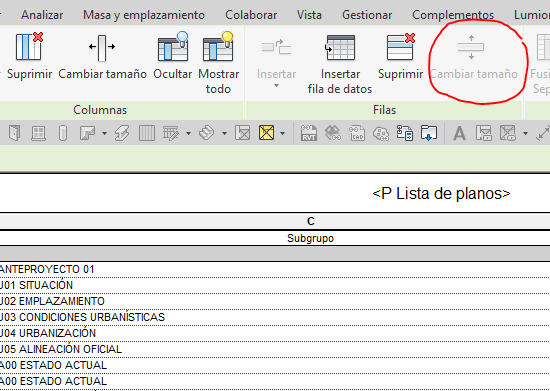This screenshot has height=391, width=550.
Task: Toggle the yellow highlighted crossed-box icon
Action: point(266,133)
